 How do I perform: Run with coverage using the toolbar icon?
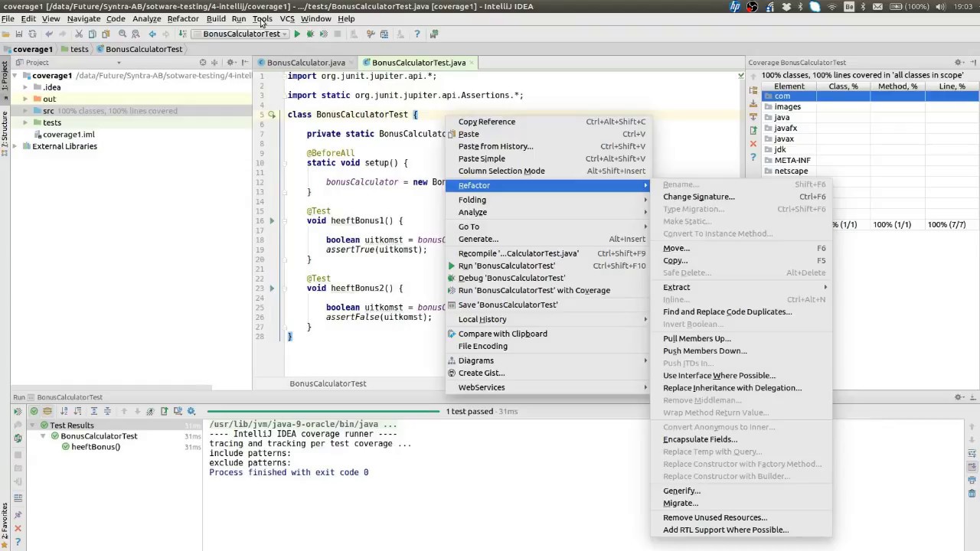323,34
